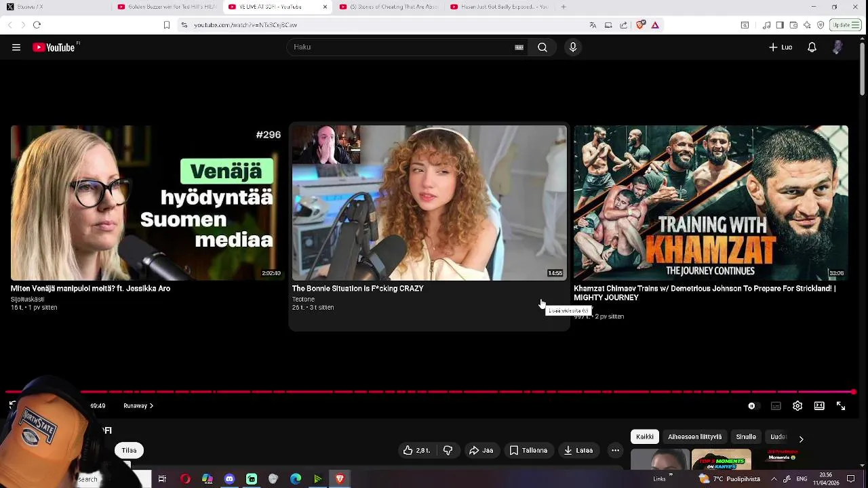This screenshot has width=868, height=488.
Task: Click the Luo create button
Action: (781, 47)
